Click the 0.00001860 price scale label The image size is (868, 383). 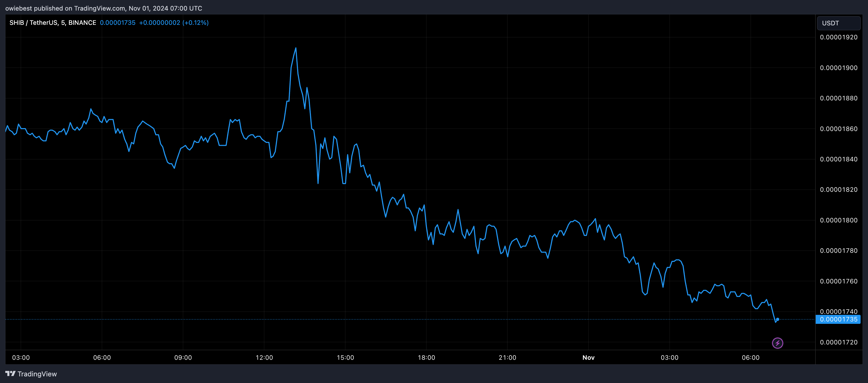coord(839,129)
